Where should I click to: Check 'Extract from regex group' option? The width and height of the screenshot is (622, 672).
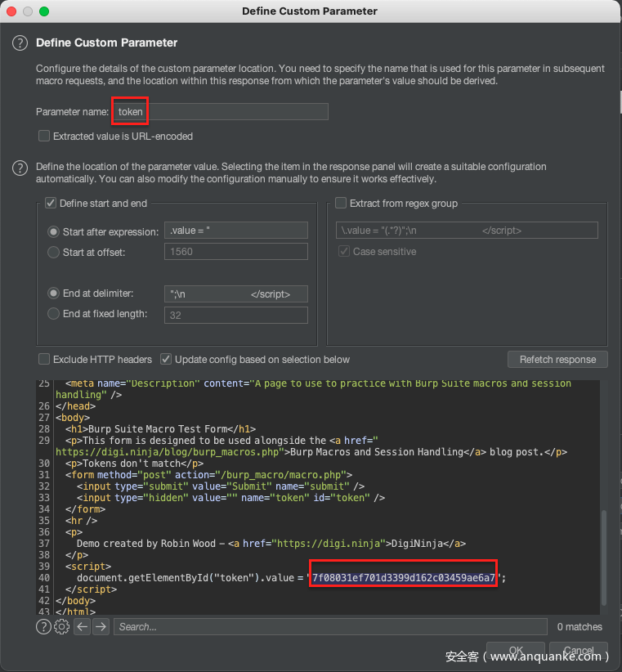tap(341, 204)
